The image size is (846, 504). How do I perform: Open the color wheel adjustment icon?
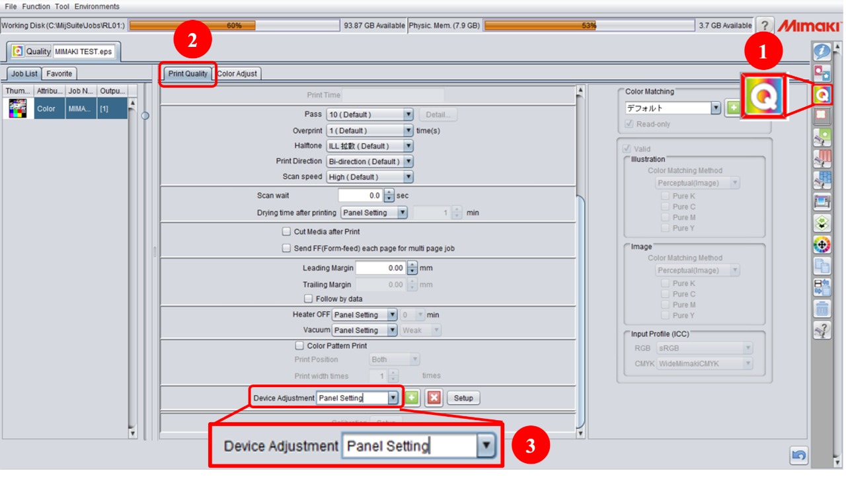(822, 244)
